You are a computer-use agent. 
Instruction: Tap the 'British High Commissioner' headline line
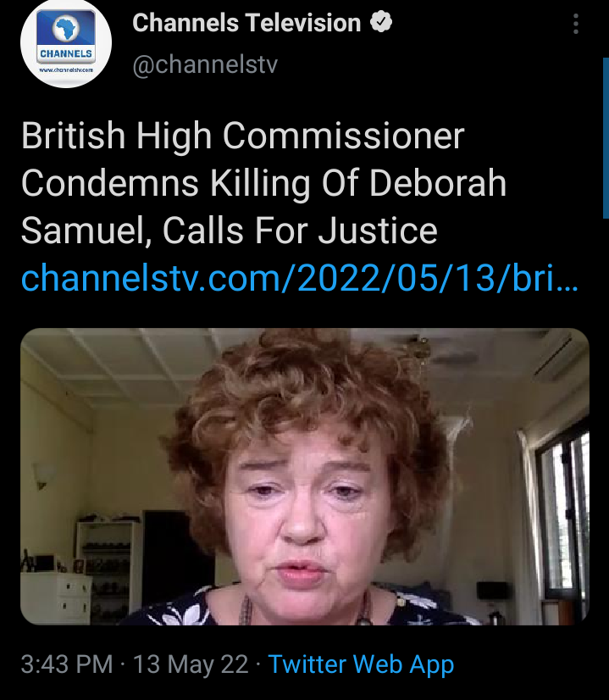[x=243, y=136]
